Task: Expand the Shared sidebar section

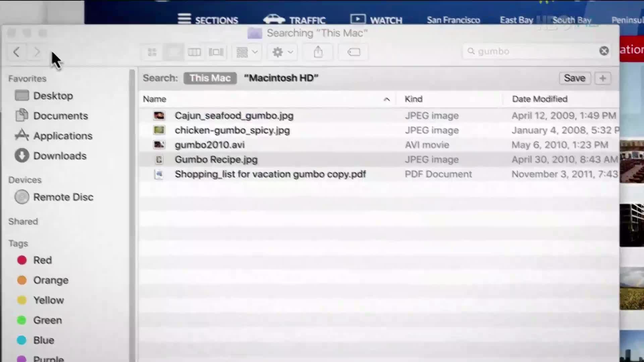Action: 23,222
